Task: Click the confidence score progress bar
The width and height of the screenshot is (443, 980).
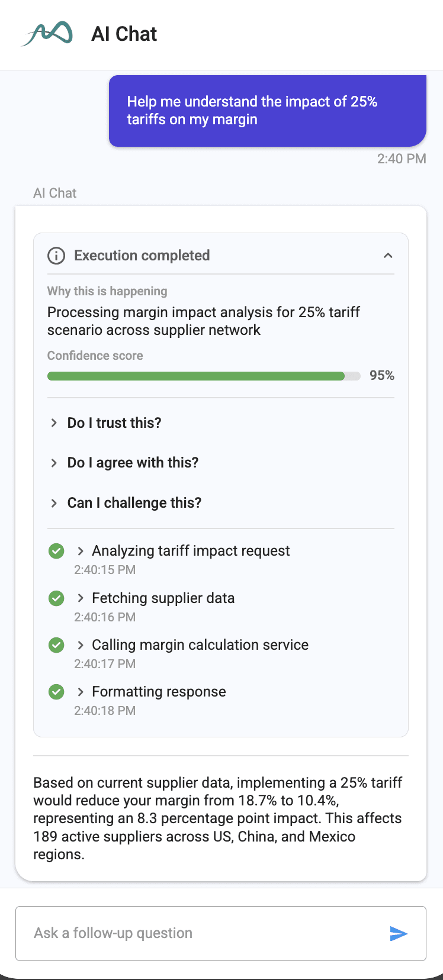Action: pyautogui.click(x=204, y=376)
